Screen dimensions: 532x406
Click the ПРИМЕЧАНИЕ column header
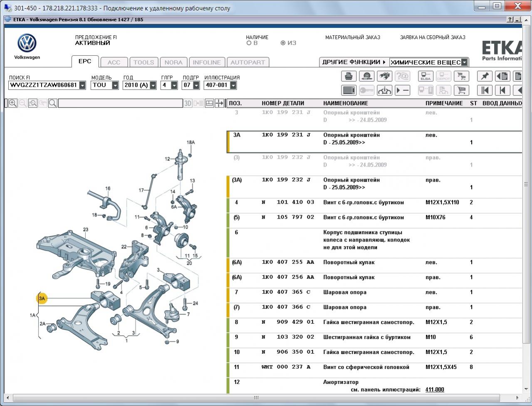click(x=444, y=103)
